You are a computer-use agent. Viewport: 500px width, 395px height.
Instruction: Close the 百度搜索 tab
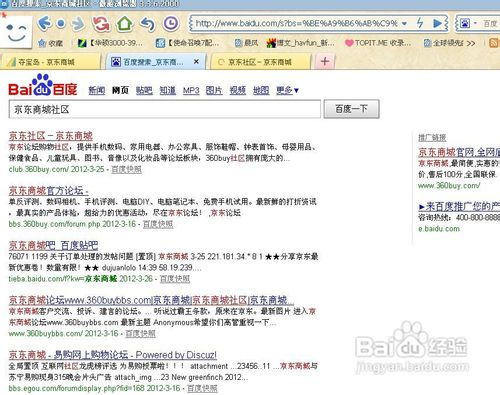(196, 61)
